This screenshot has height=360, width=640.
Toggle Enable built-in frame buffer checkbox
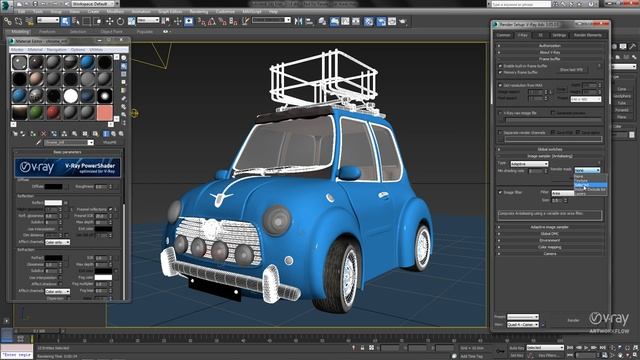pos(500,66)
